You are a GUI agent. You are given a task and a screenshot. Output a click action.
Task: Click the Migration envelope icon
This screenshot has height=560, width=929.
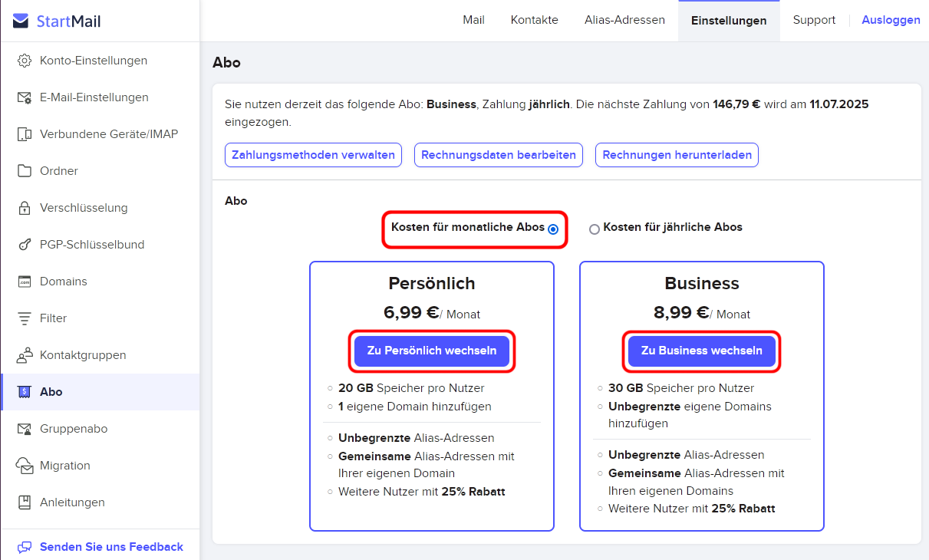(x=25, y=466)
